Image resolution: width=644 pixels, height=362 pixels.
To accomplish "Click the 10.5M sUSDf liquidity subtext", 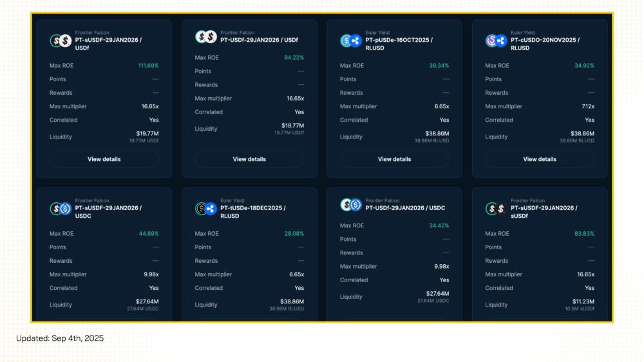I will (580, 309).
